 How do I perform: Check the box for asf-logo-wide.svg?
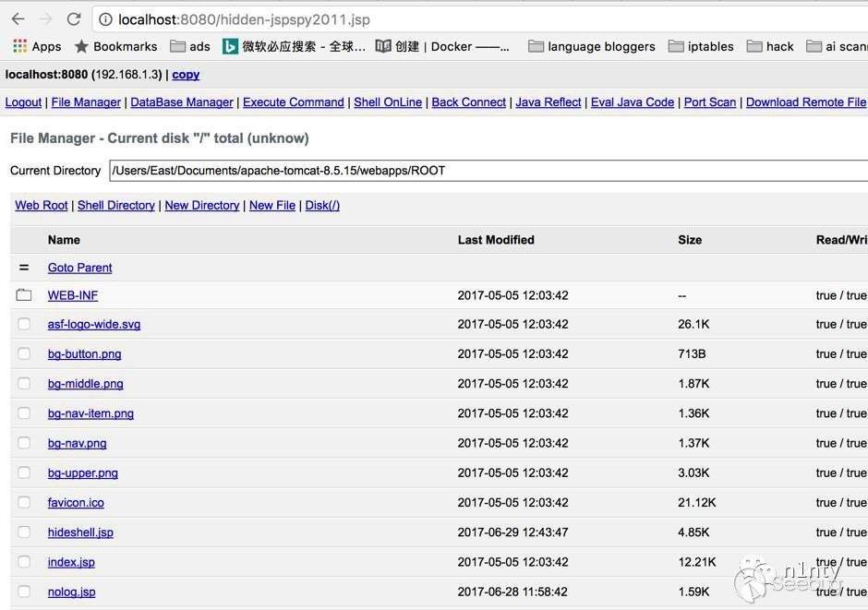click(24, 324)
